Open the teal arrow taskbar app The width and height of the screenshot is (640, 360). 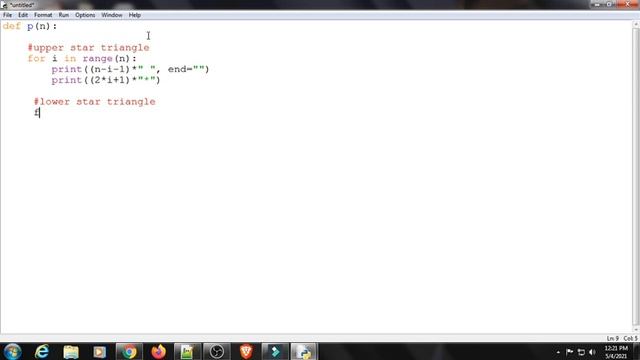[275, 351]
